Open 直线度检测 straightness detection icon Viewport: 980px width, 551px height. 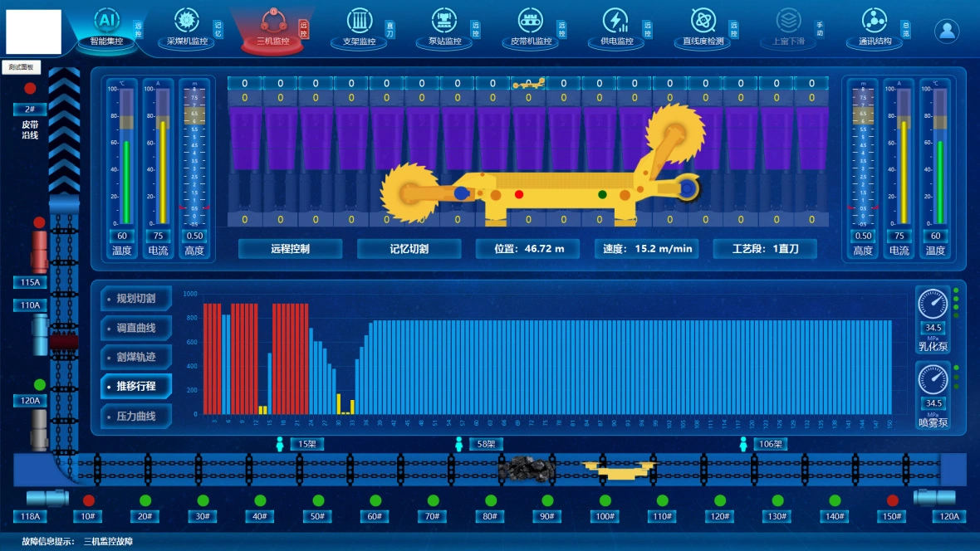703,21
